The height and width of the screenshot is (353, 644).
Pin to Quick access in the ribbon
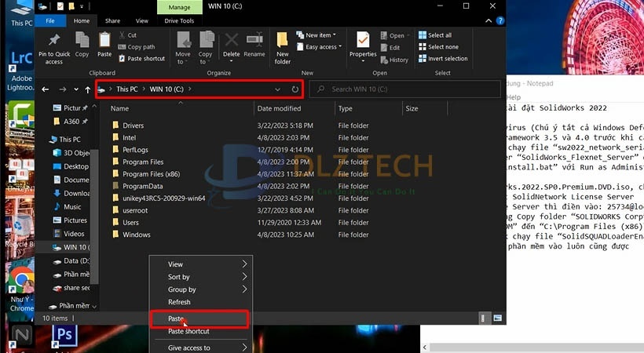pyautogui.click(x=54, y=49)
